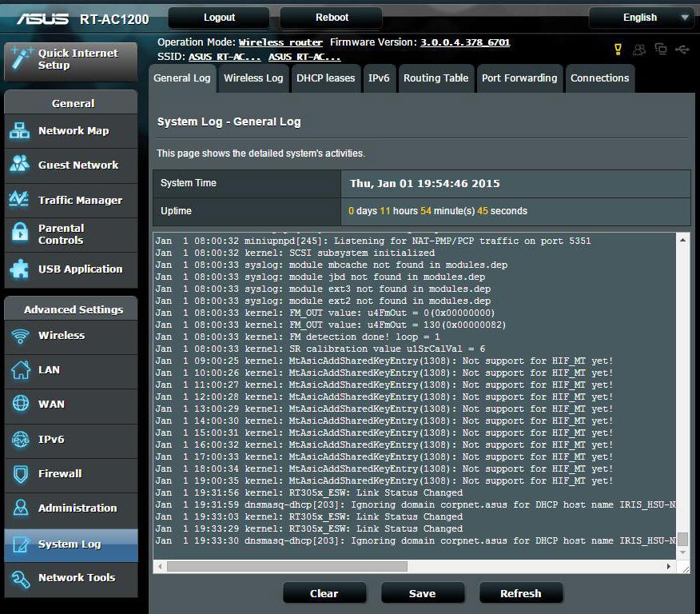Click the USB Application puzzle icon
This screenshot has width=700, height=614.
19,269
